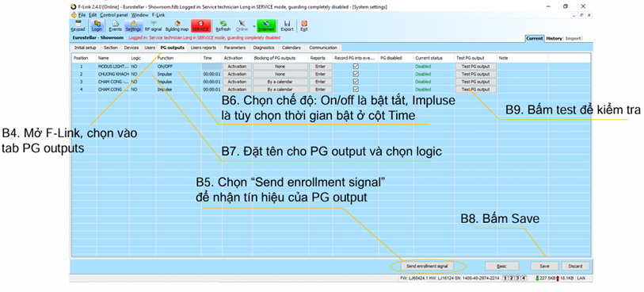Viewport: 644px width, 292px height.
Task: Click the Export toolbar icon
Action: (287, 26)
